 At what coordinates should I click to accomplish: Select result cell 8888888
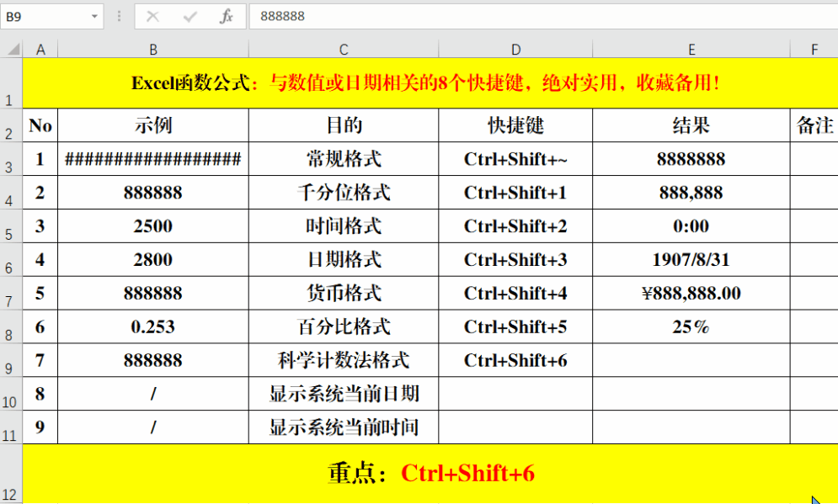point(691,158)
